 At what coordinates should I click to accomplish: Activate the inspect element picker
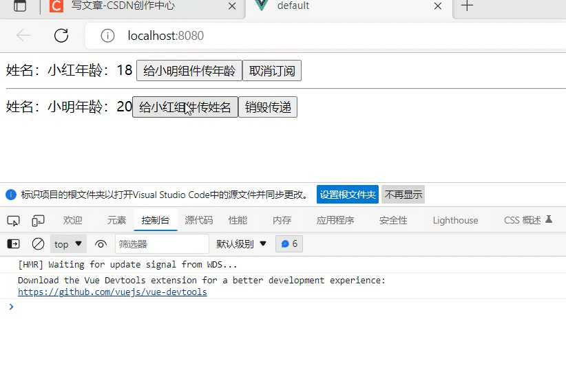(x=14, y=221)
